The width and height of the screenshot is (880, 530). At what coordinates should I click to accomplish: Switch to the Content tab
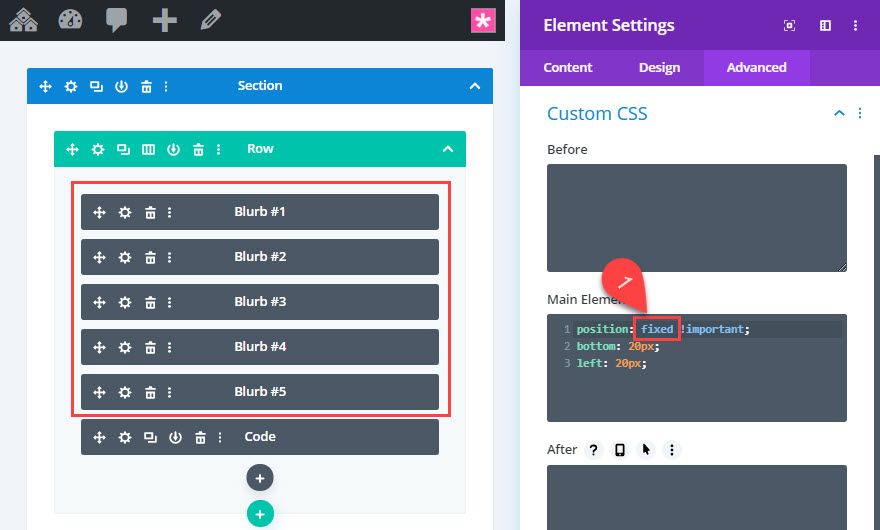(x=567, y=67)
